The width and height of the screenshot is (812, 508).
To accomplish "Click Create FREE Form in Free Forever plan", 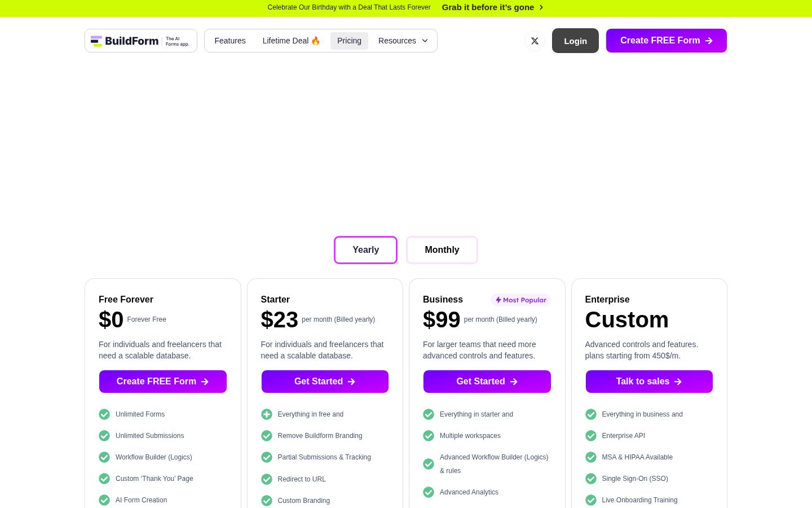I will [163, 382].
